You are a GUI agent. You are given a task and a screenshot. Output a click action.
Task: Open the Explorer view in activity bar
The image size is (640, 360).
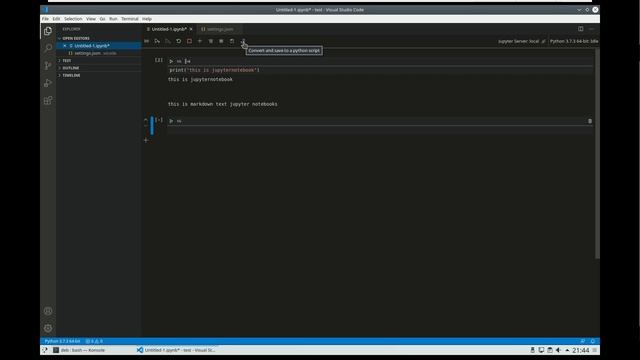pos(48,31)
